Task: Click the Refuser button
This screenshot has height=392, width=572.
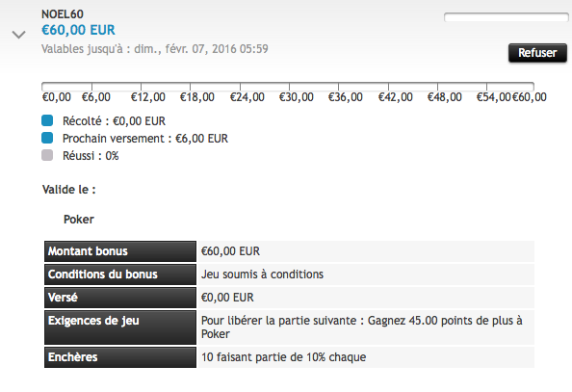Action: tap(537, 53)
